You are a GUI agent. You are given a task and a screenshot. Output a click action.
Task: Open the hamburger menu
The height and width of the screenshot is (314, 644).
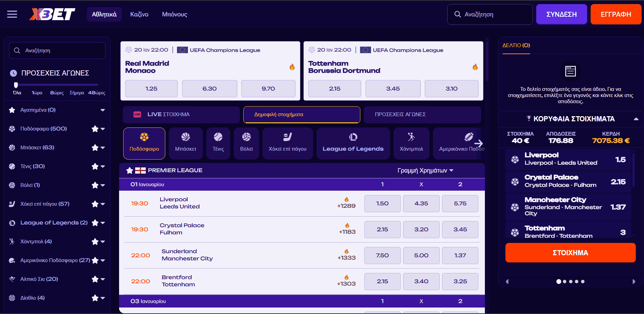tap(12, 14)
